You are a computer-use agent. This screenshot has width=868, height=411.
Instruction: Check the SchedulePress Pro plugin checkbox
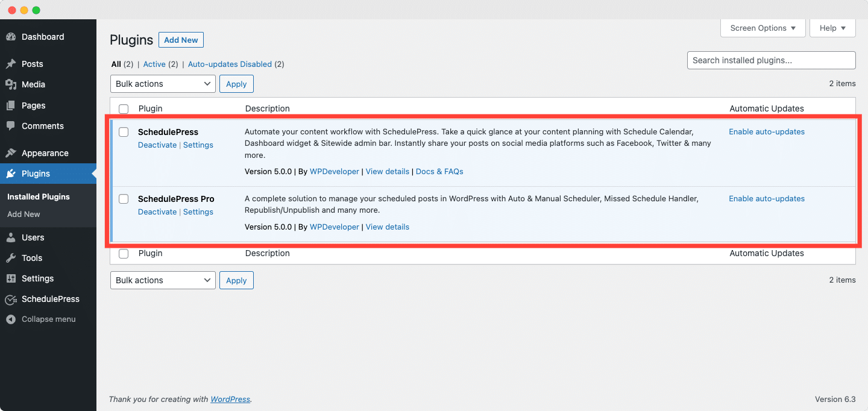pos(124,199)
